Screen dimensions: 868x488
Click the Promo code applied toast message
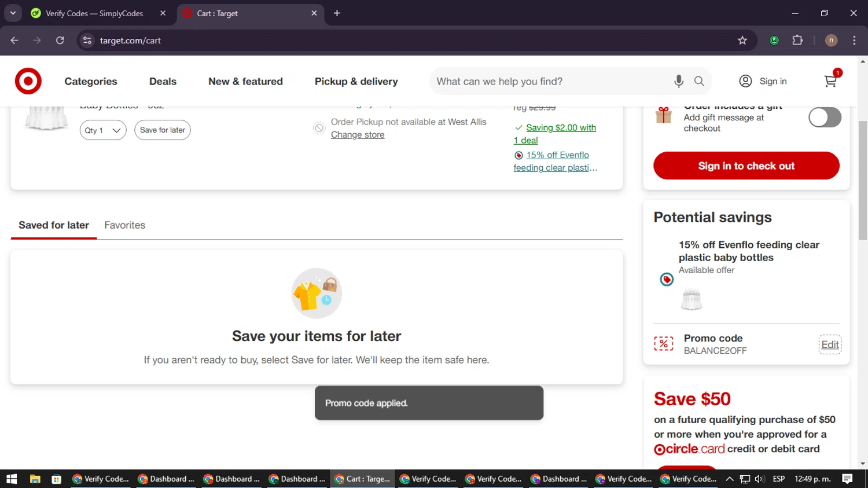[x=429, y=403]
